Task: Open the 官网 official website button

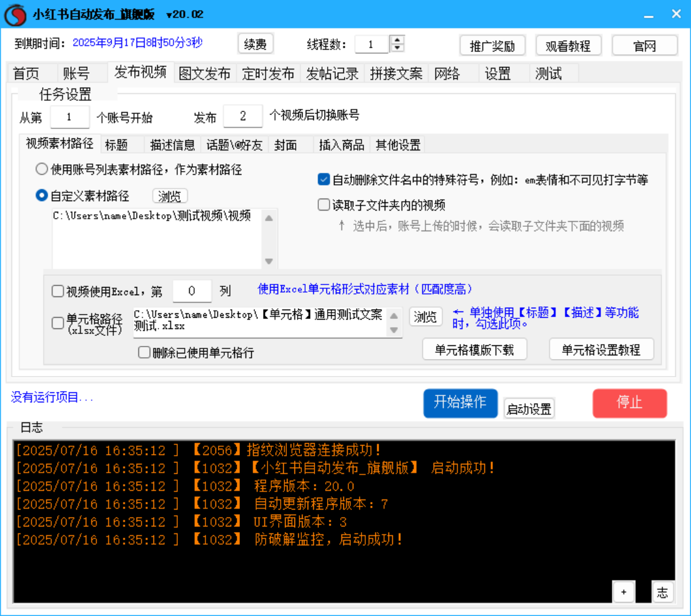Action: [x=644, y=45]
